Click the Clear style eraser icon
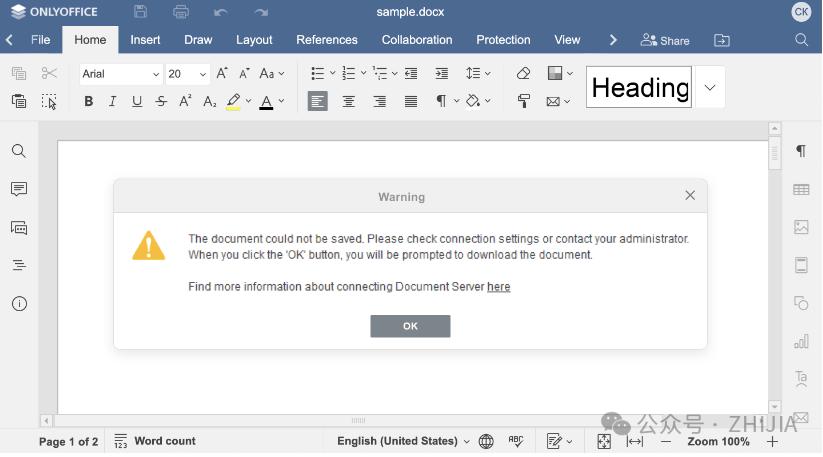Image resolution: width=823 pixels, height=457 pixels. [x=523, y=73]
